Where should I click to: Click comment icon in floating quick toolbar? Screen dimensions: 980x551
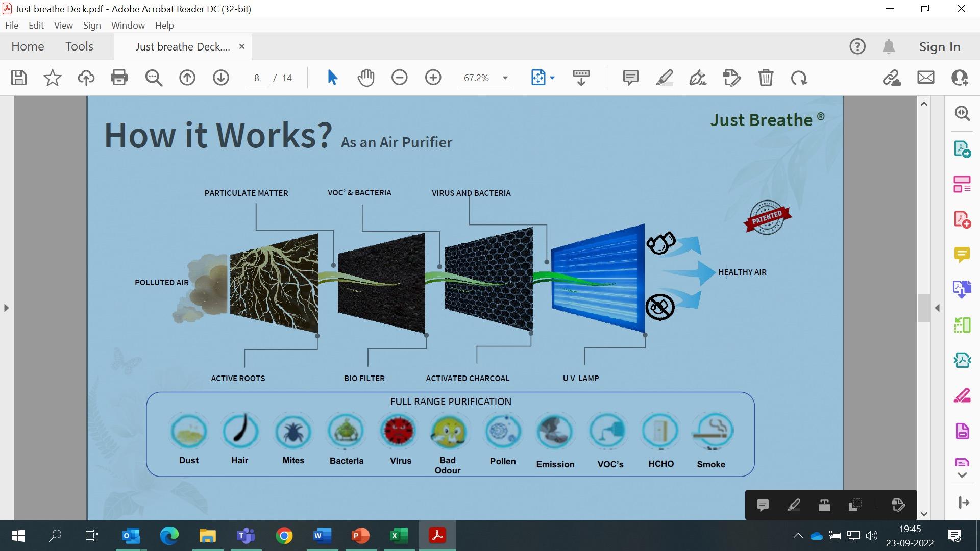(763, 505)
